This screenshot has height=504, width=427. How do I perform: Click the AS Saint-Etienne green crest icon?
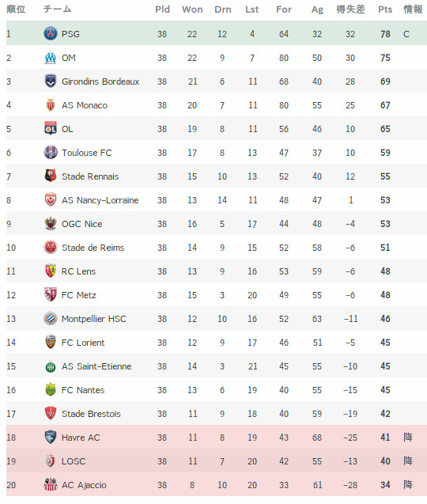pos(51,367)
